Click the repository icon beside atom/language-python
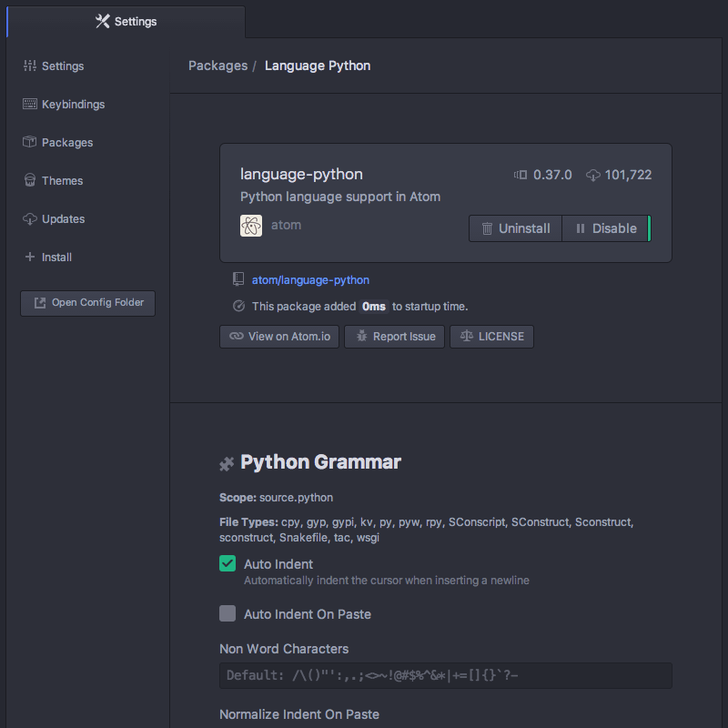The height and width of the screenshot is (728, 728). pyautogui.click(x=238, y=279)
